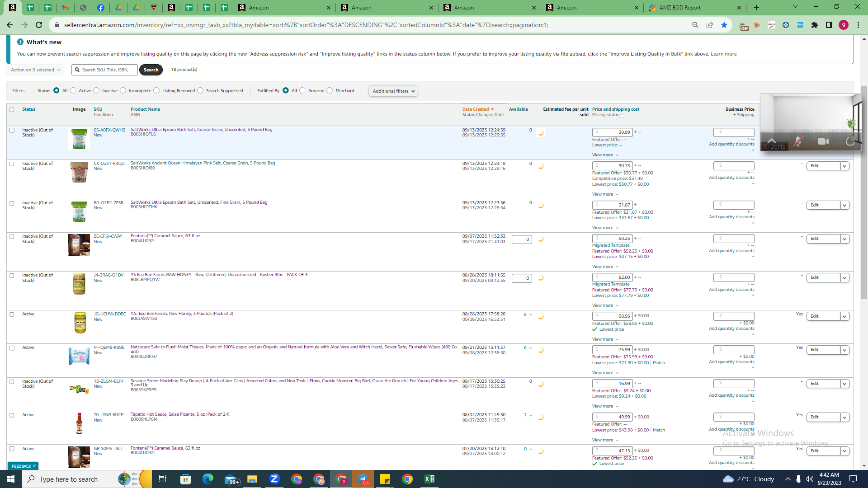
Task: Click the FBA extension icon
Action: [x=800, y=25]
